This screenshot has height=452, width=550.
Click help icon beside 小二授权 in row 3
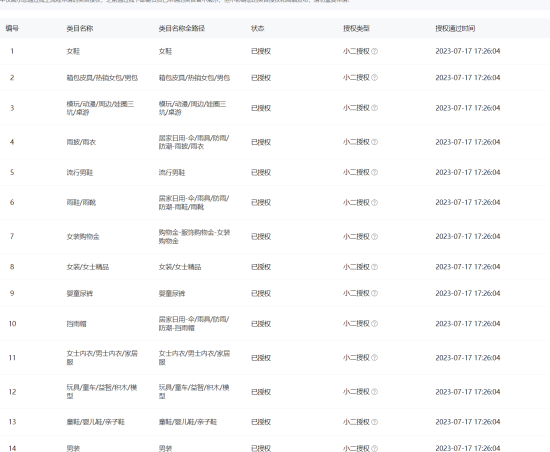[x=374, y=108]
